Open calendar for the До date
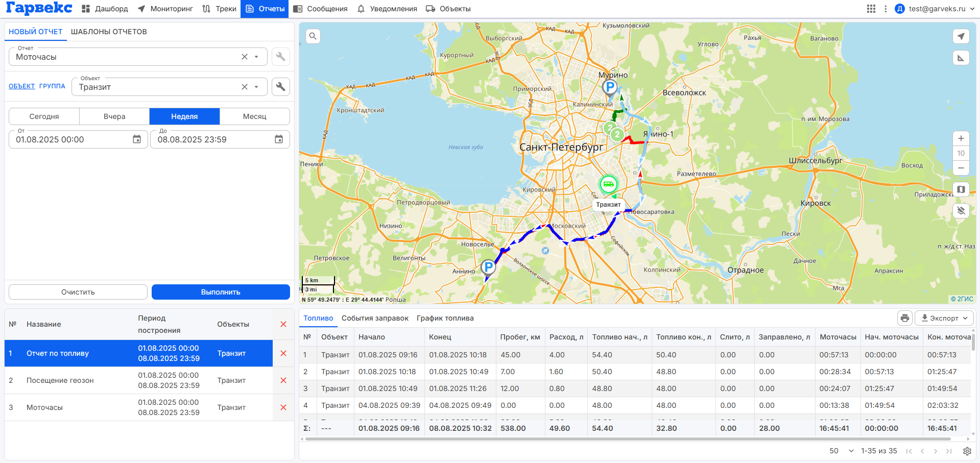980x463 pixels. click(279, 139)
